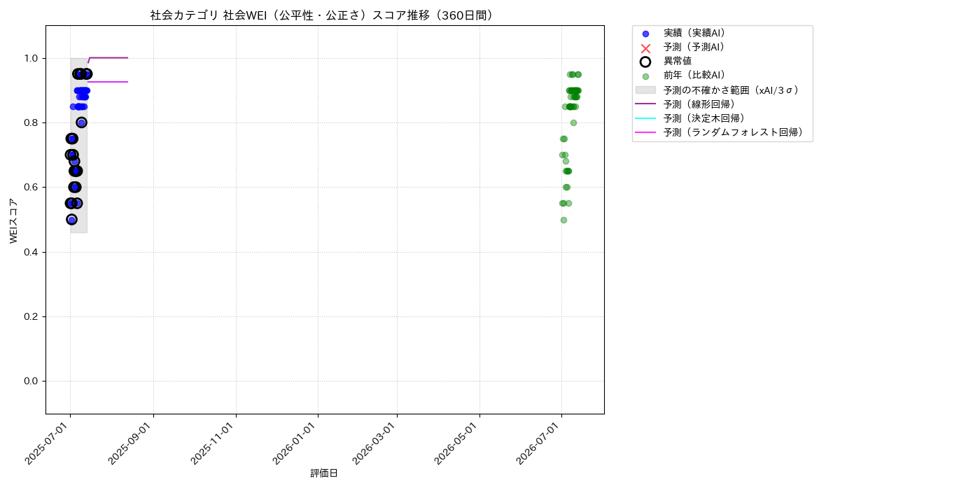
Task: Click the circled blue outlier at 0.8
Action: [x=81, y=122]
